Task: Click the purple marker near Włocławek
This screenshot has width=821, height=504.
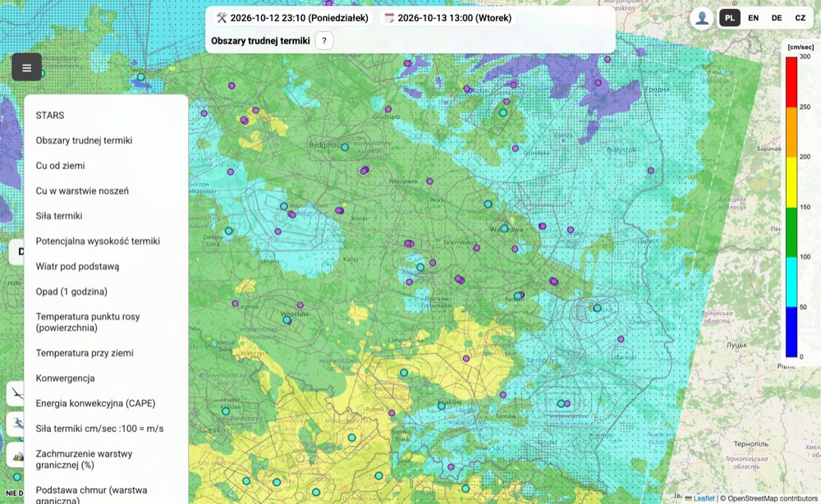Action: [x=429, y=181]
